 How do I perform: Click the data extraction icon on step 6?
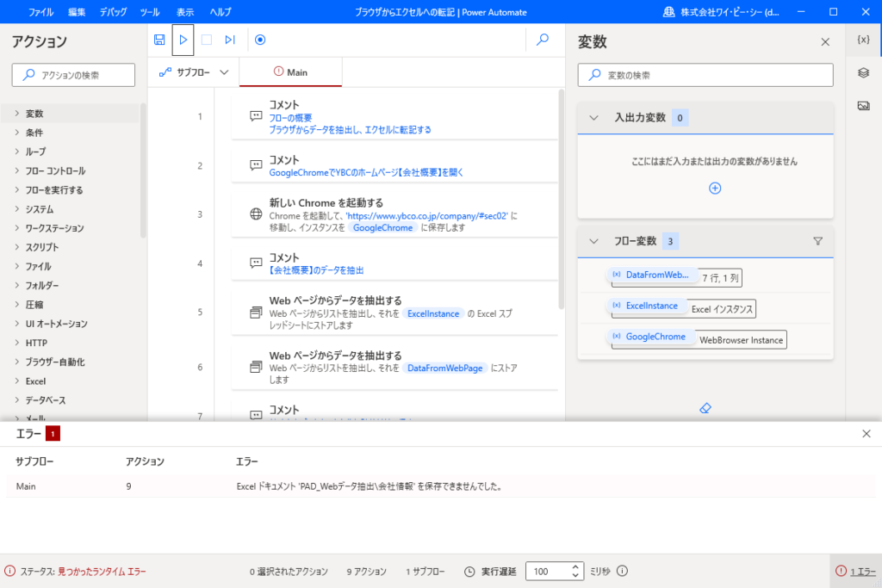256,367
